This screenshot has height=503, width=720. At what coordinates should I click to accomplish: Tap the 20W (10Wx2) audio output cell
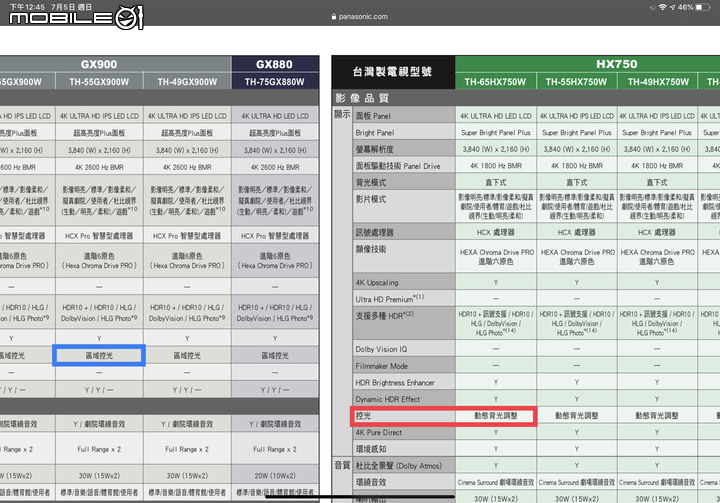click(x=275, y=475)
